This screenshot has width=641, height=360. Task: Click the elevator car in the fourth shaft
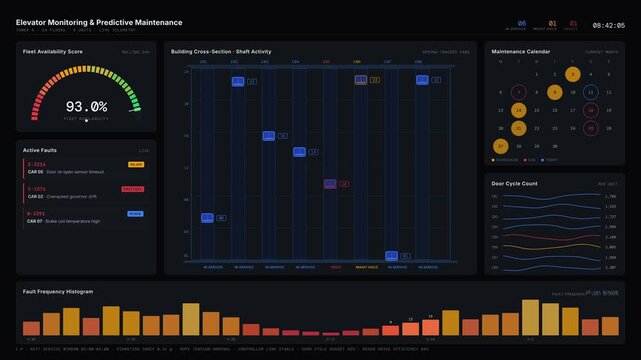point(299,152)
